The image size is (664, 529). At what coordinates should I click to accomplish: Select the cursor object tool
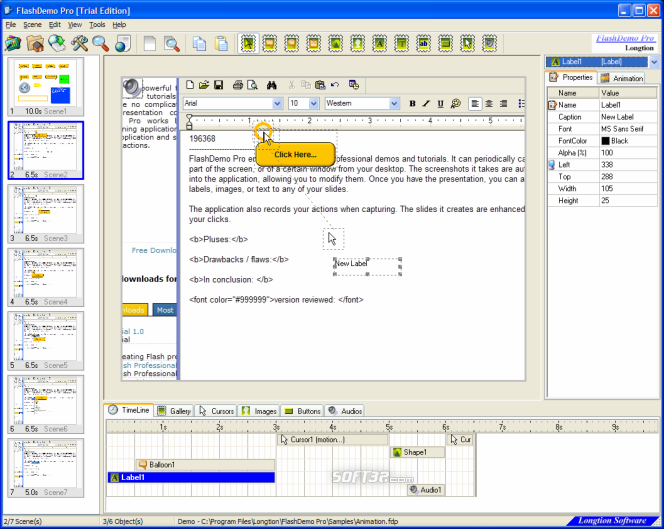click(468, 43)
